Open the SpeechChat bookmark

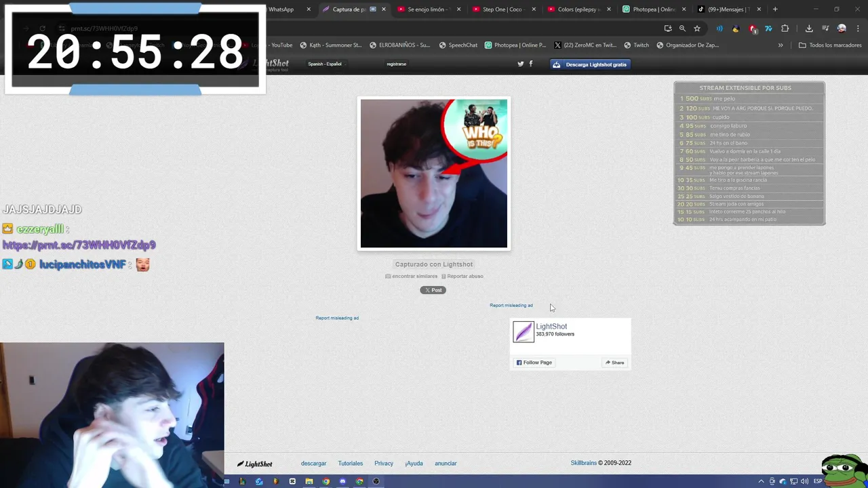click(x=458, y=45)
